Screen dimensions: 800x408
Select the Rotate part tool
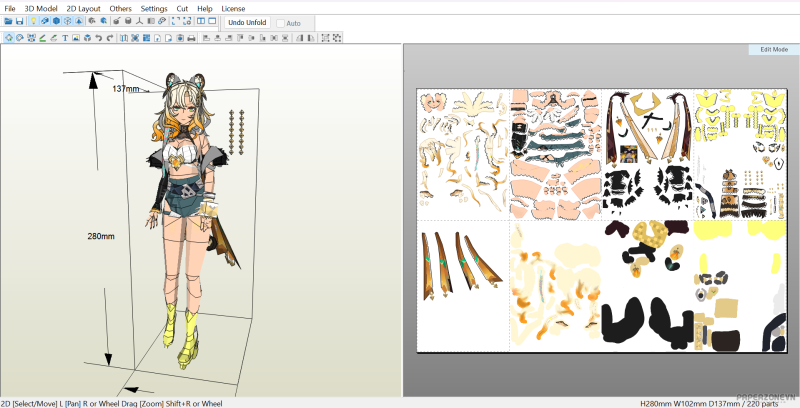point(20,38)
